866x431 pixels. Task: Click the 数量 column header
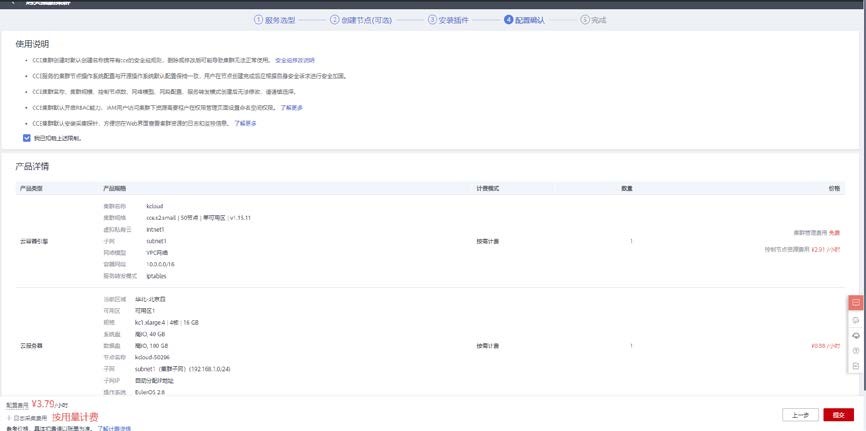(x=627, y=188)
